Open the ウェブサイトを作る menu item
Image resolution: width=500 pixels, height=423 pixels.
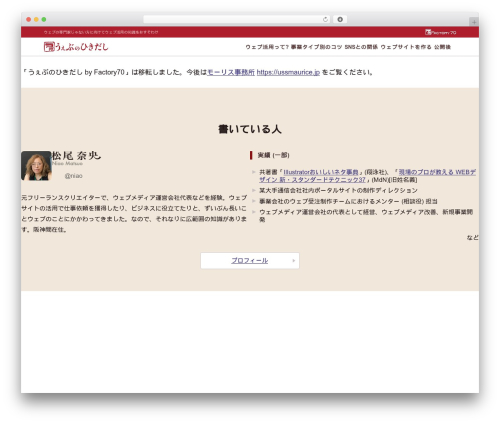tap(406, 47)
